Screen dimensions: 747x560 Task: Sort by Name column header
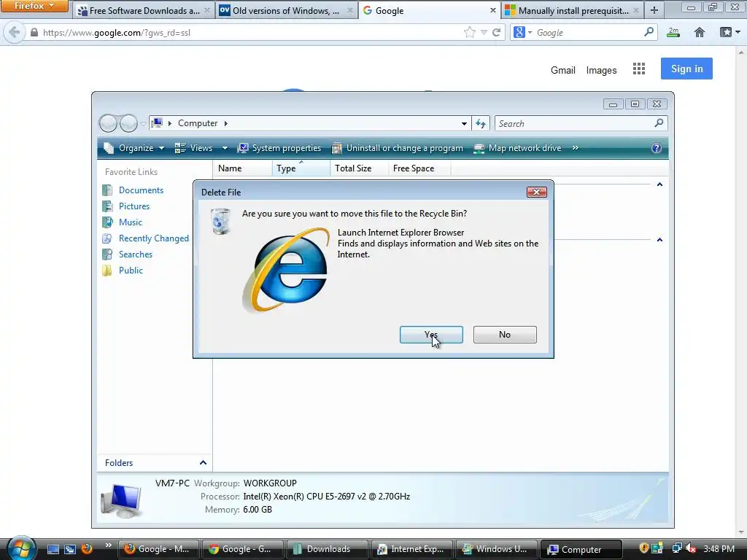tap(243, 168)
